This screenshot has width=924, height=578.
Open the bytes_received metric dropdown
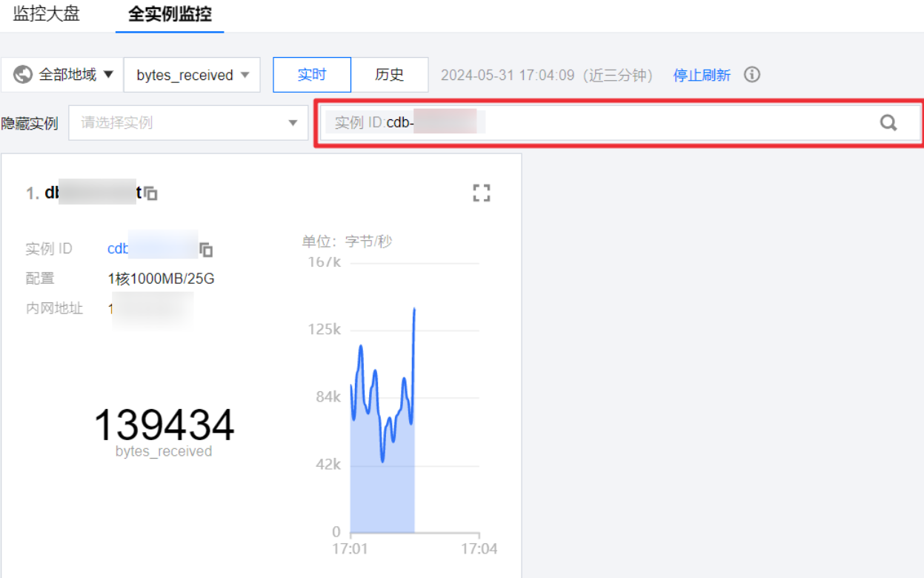[192, 75]
